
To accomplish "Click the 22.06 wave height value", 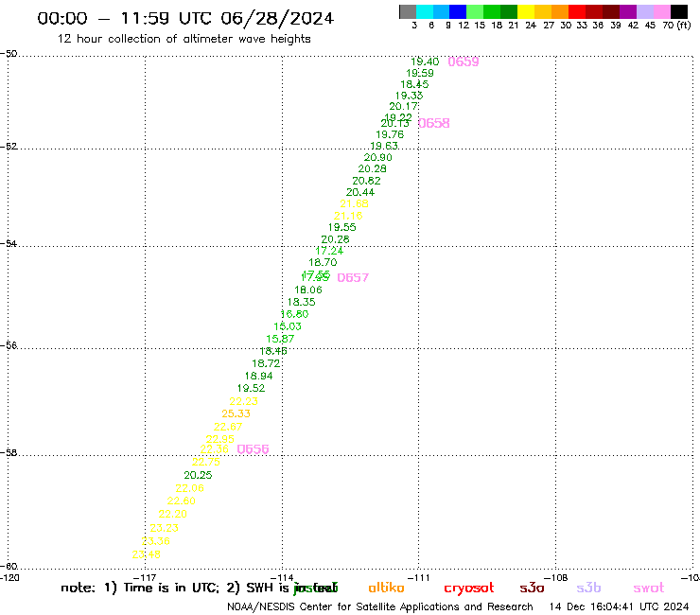I will 190,488.
